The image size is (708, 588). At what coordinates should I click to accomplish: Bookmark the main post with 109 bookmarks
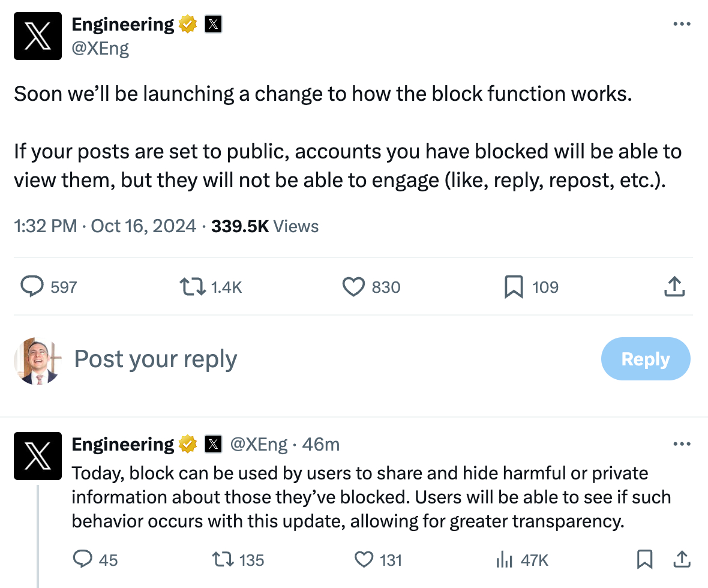coord(514,287)
